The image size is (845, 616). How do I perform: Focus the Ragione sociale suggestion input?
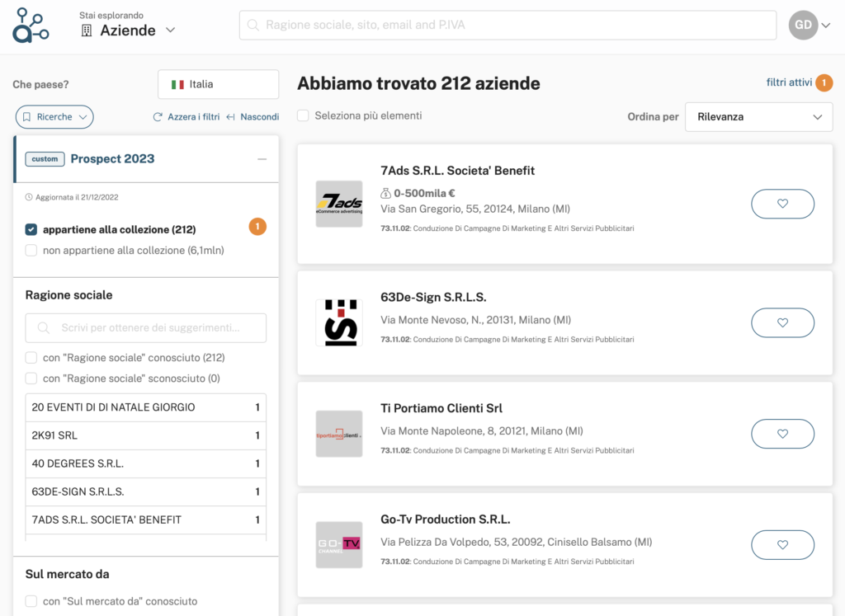coord(145,328)
